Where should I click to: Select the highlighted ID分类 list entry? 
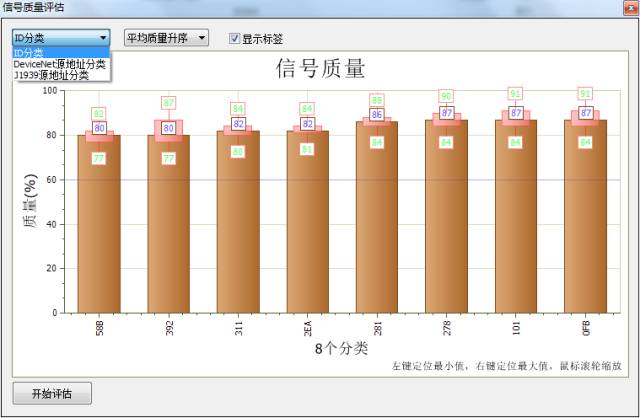[61, 53]
